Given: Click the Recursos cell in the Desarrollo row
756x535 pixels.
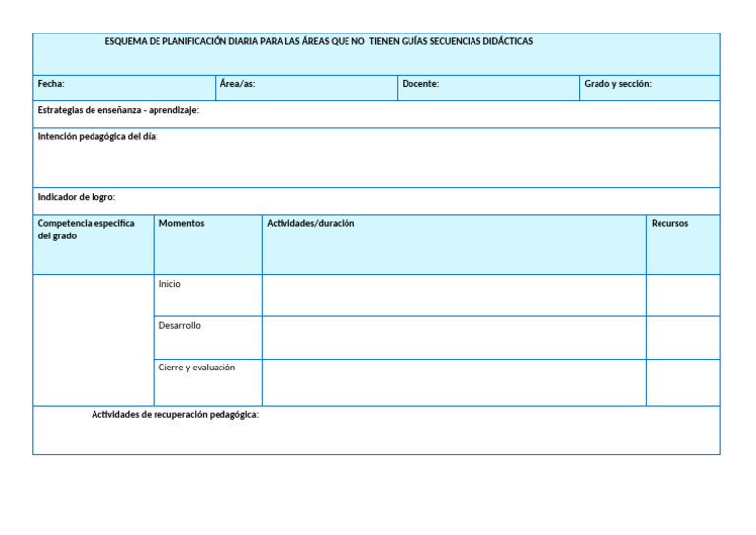Looking at the screenshot, I should (683, 338).
